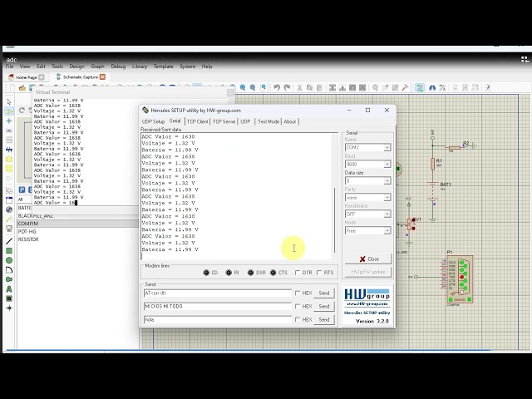Select the 2D text 'A' tool
Image resolution: width=532 pixels, height=399 pixels.
(9, 289)
